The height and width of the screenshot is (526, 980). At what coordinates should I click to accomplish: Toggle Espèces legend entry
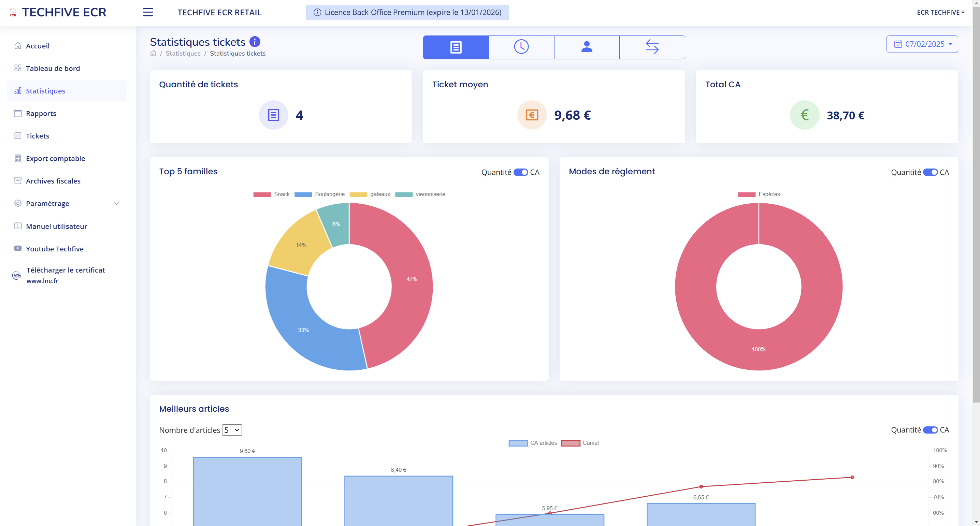pyautogui.click(x=759, y=194)
